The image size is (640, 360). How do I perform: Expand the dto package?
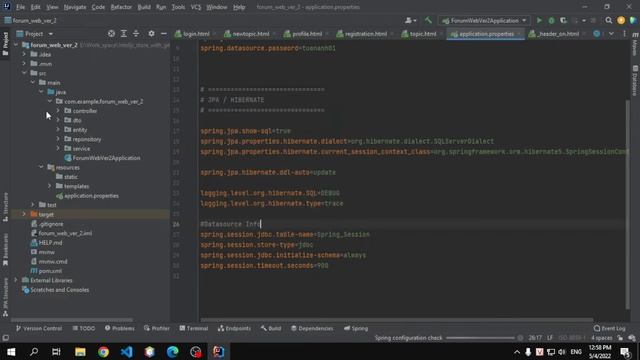tap(58, 120)
